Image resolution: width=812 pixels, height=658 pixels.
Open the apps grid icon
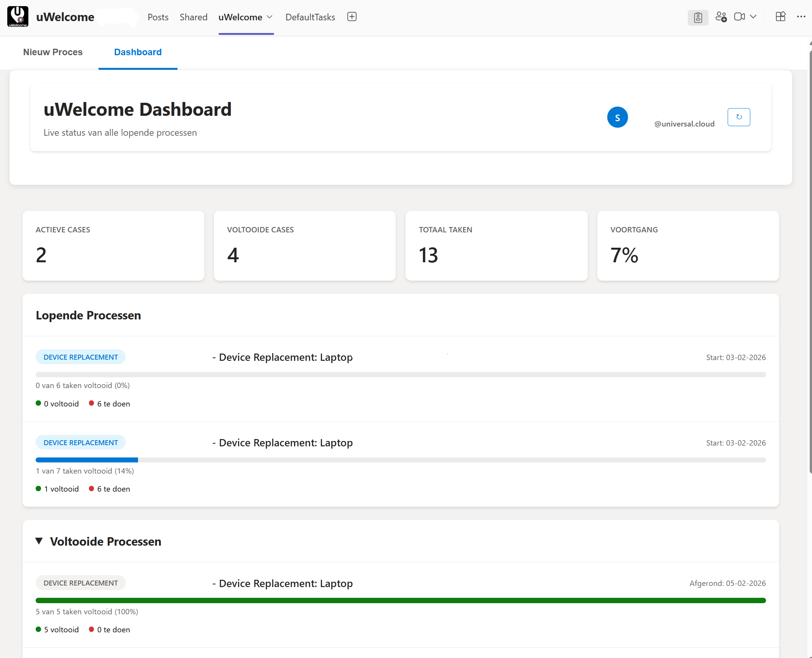(781, 16)
